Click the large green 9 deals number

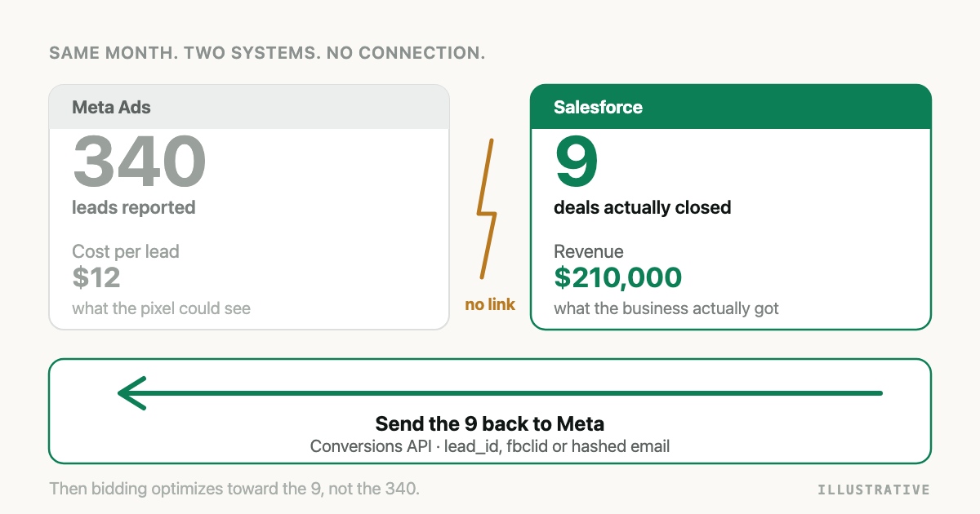click(577, 162)
